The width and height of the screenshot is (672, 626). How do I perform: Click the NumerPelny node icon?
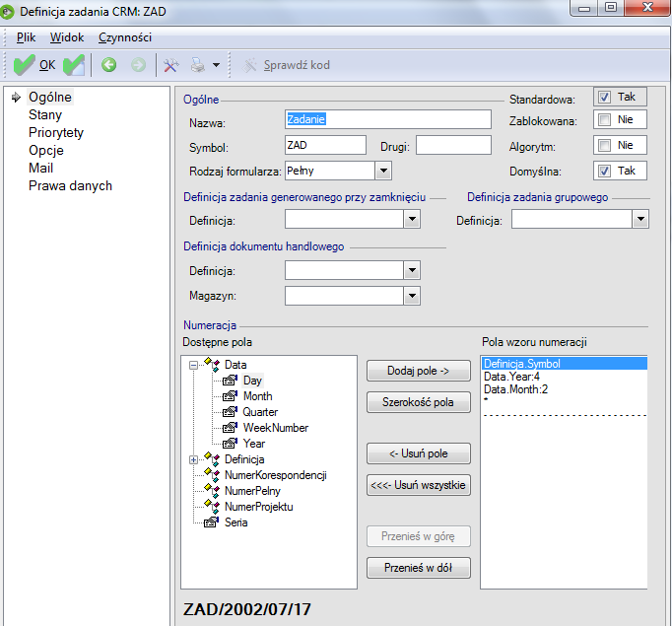click(x=212, y=491)
